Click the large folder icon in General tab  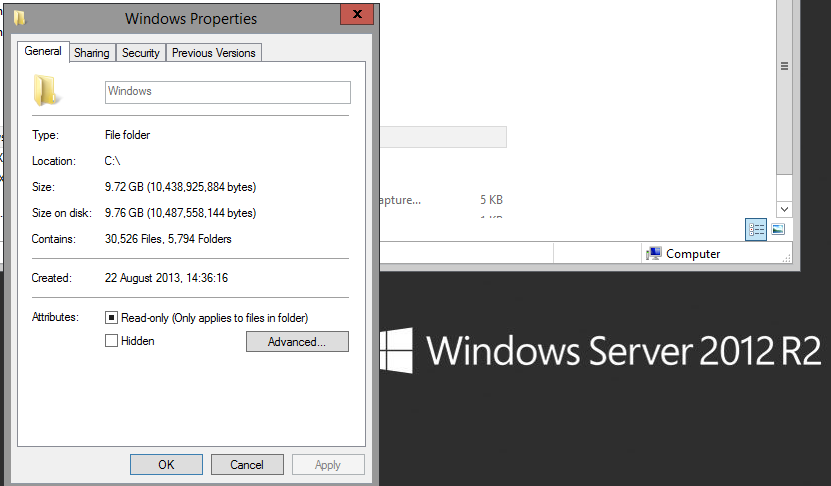click(46, 91)
